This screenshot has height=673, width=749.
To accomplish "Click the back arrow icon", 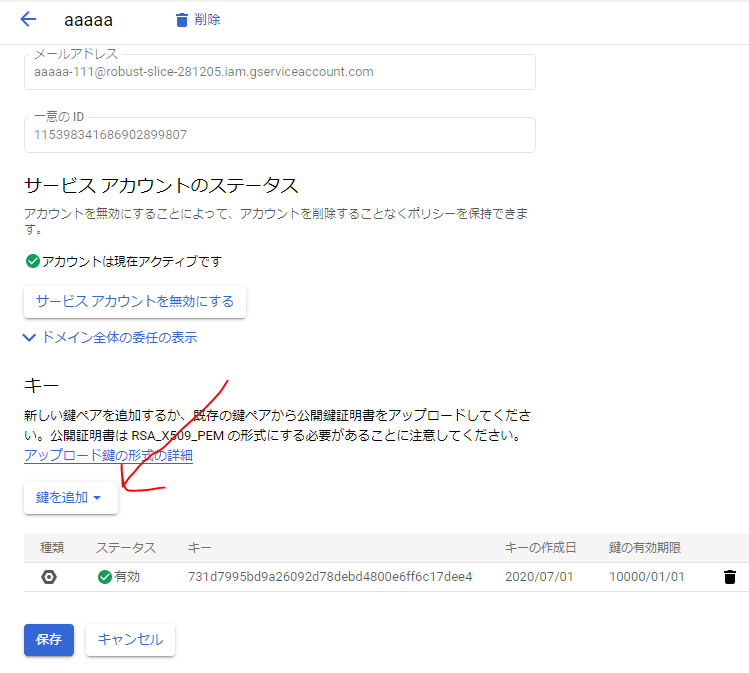I will tap(28, 20).
